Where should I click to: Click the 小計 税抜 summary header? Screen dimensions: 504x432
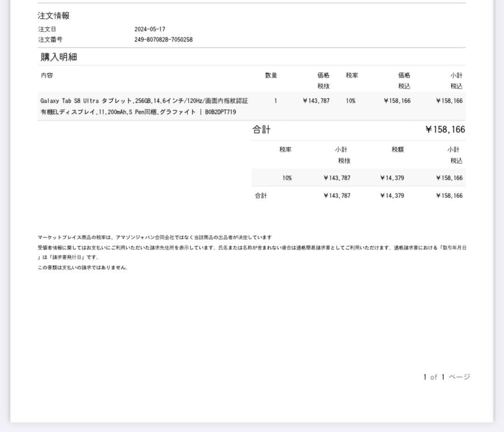[343, 155]
